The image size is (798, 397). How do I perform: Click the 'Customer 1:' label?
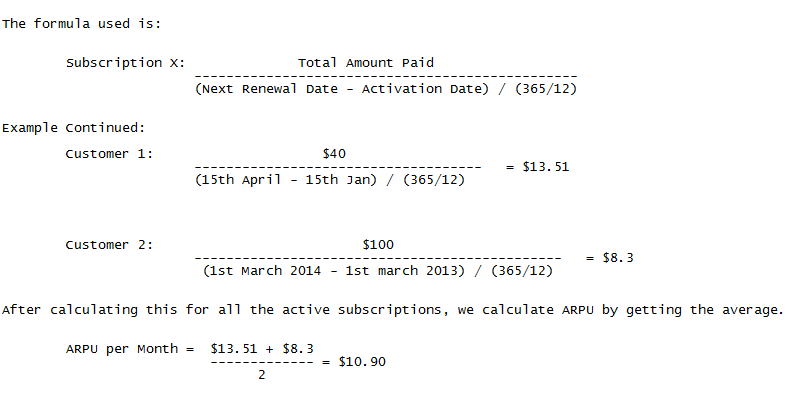tap(109, 154)
